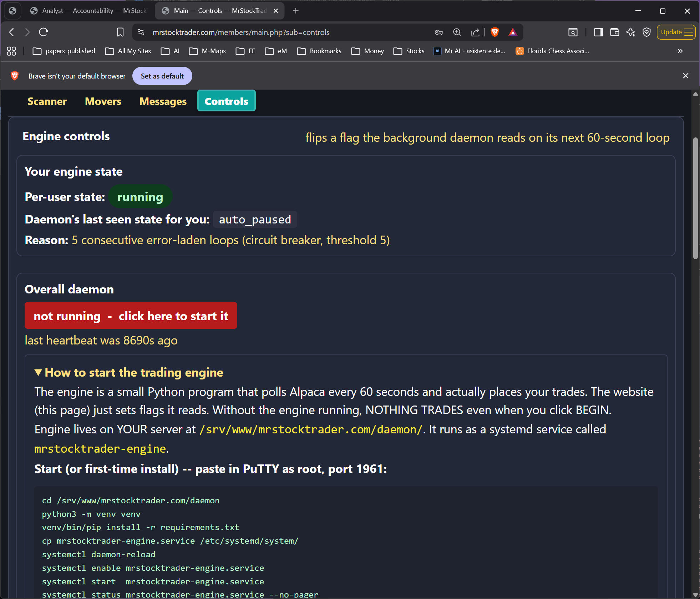The image size is (700, 599).
Task: Open the Scanner tab
Action: coord(47,101)
